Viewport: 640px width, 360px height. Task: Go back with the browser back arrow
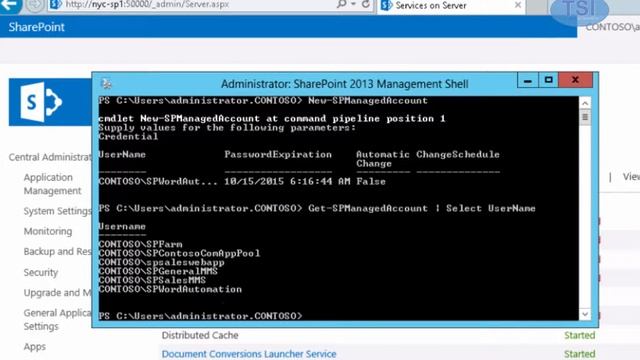10,5
